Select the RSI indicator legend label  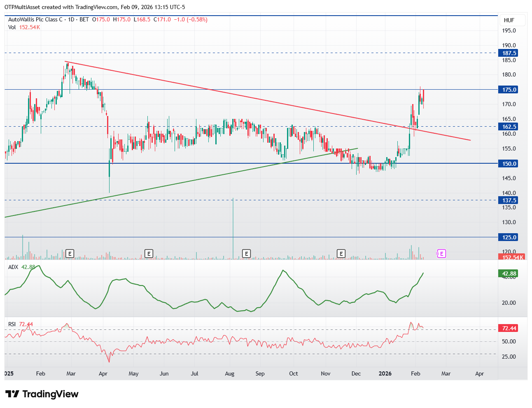click(12, 324)
